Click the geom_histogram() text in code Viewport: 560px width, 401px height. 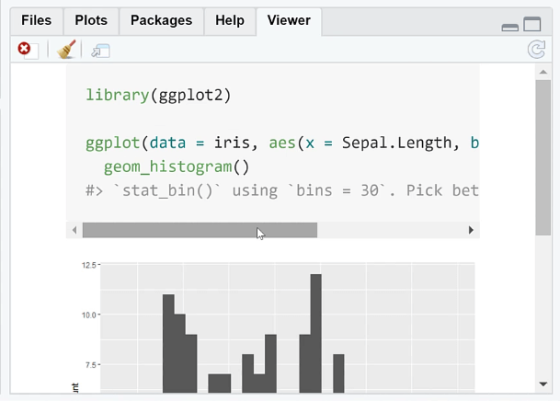[x=176, y=167]
